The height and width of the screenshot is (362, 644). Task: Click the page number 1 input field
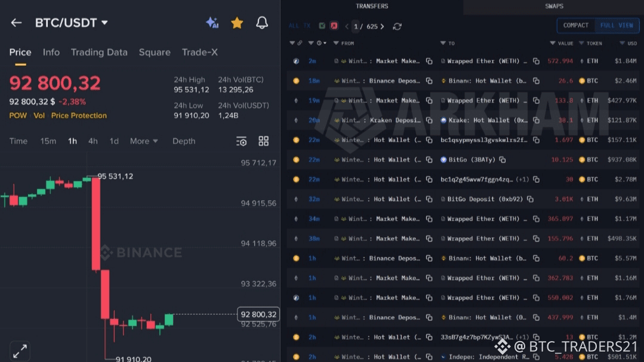coord(356,26)
